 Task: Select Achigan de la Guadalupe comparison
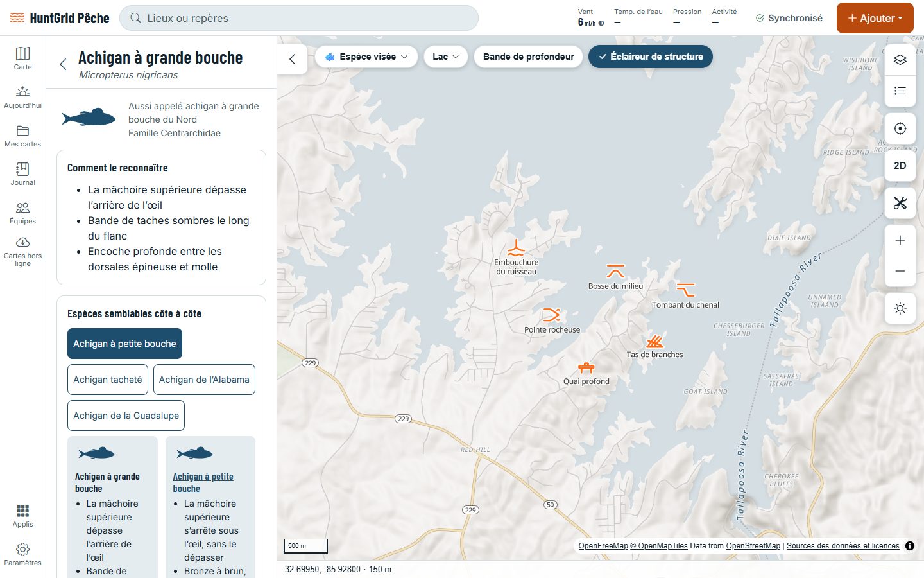(126, 416)
